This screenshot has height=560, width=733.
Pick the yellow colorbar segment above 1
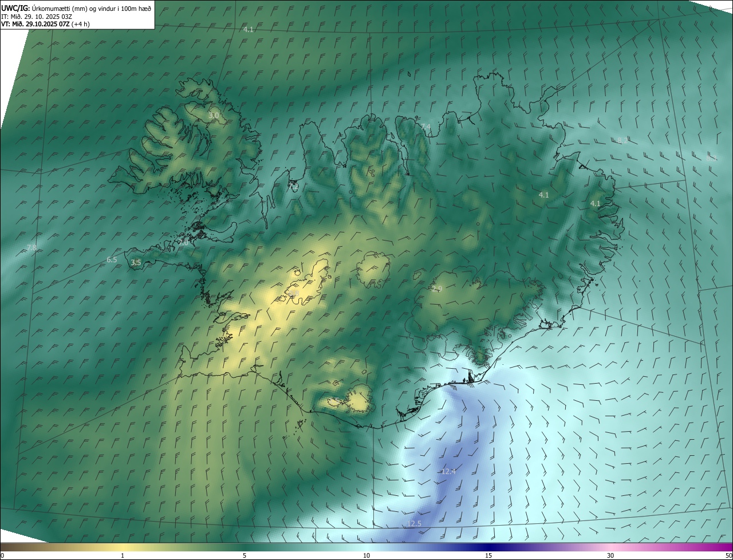tap(123, 547)
